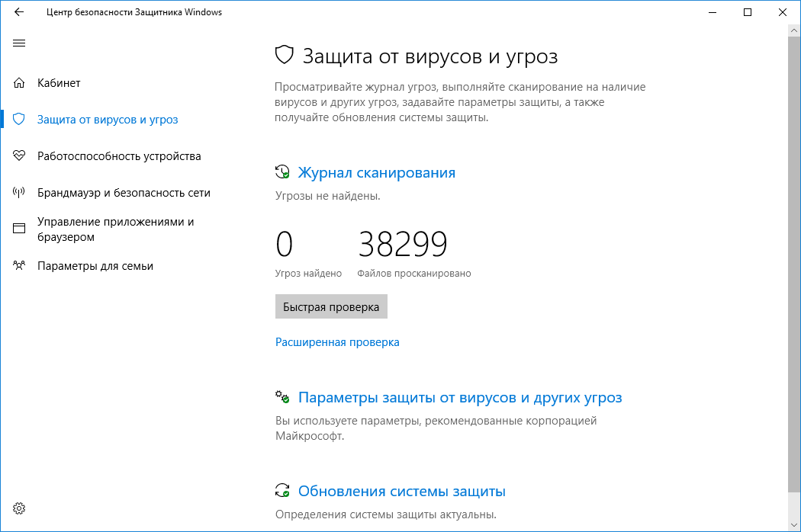Select the shield icon next to virus protection
Image resolution: width=801 pixels, height=532 pixels.
coord(19,119)
